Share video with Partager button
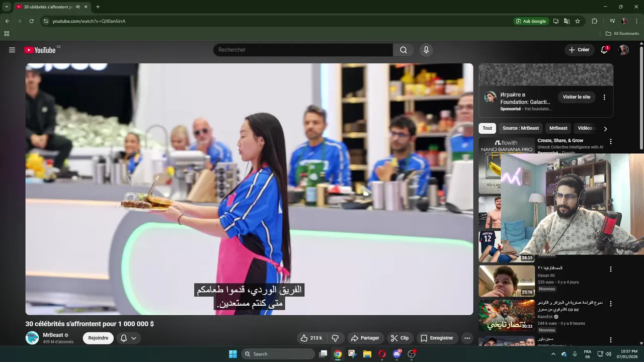This screenshot has width=644, height=362. pyautogui.click(x=365, y=338)
